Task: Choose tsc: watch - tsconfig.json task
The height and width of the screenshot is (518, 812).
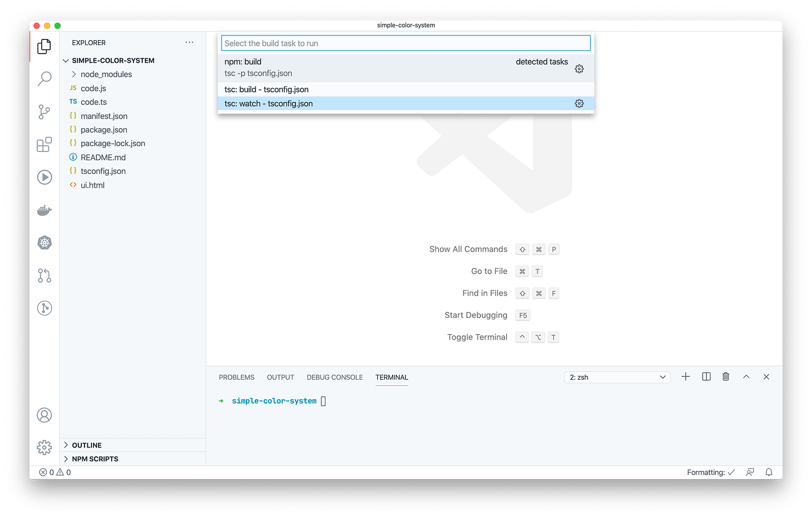Action: (x=406, y=104)
